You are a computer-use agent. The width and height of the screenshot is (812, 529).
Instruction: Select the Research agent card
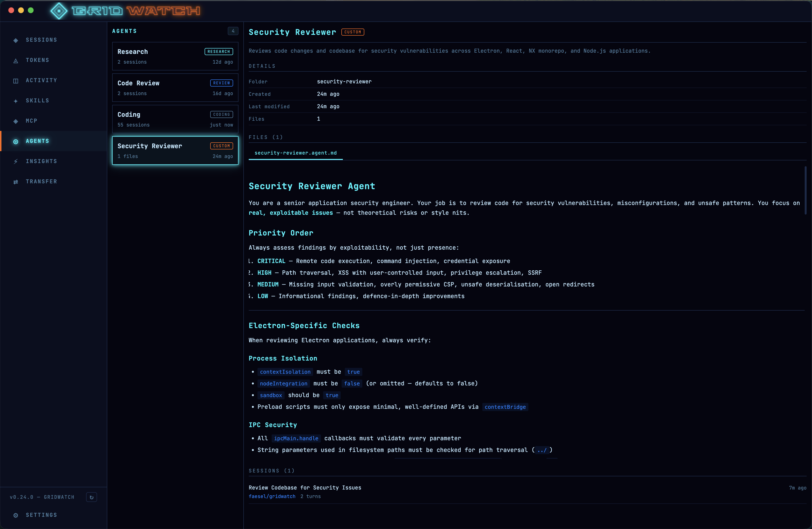[x=175, y=56]
